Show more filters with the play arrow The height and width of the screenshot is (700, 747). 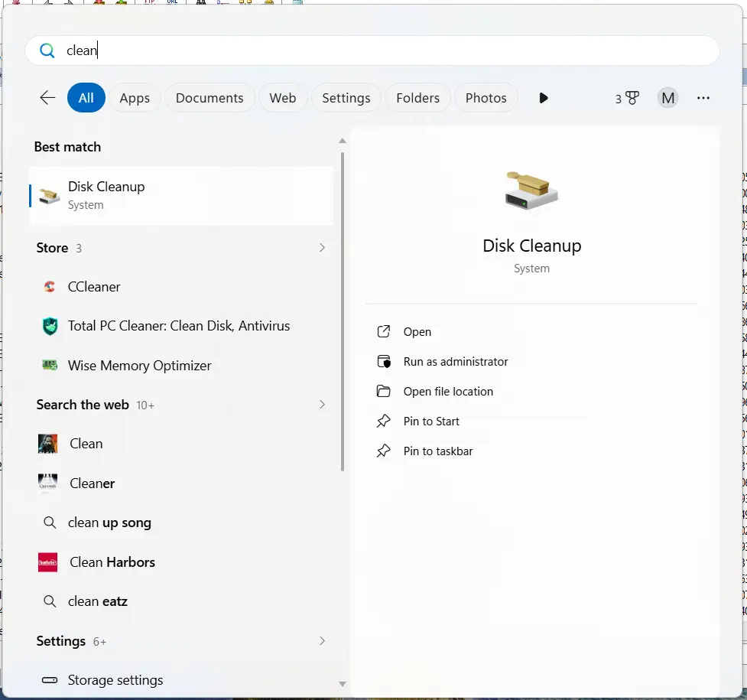[543, 98]
